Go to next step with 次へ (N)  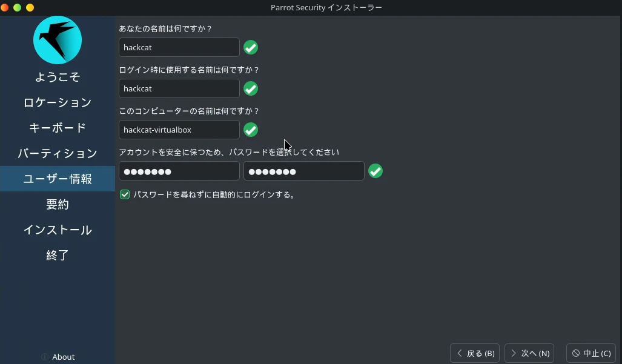(529, 353)
